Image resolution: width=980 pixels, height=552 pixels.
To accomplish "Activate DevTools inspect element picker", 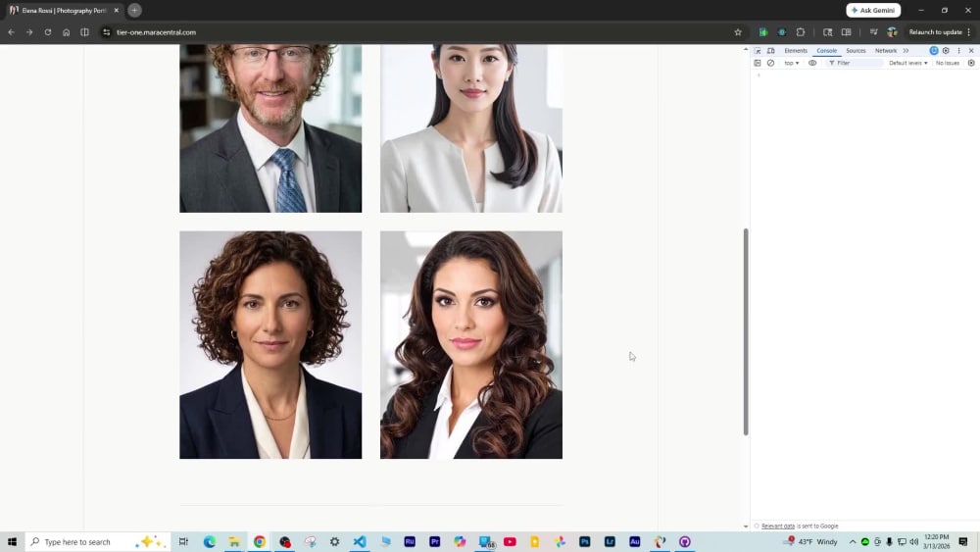I will (x=758, y=51).
